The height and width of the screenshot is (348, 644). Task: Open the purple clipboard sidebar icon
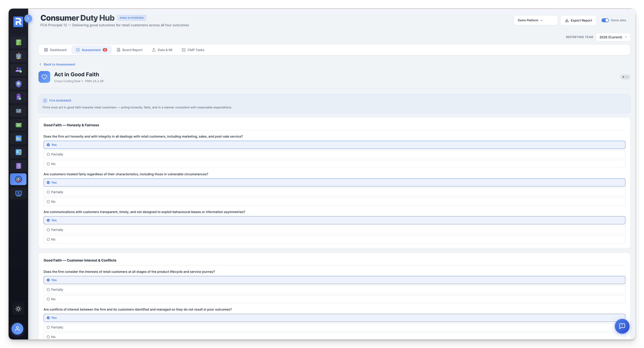tap(18, 97)
